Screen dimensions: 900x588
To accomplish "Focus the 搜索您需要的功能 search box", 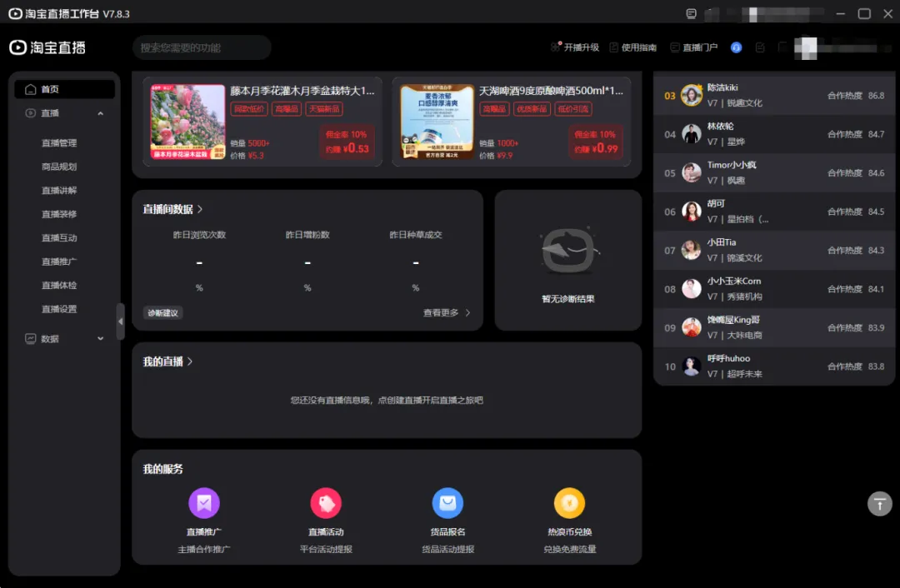I will point(202,47).
